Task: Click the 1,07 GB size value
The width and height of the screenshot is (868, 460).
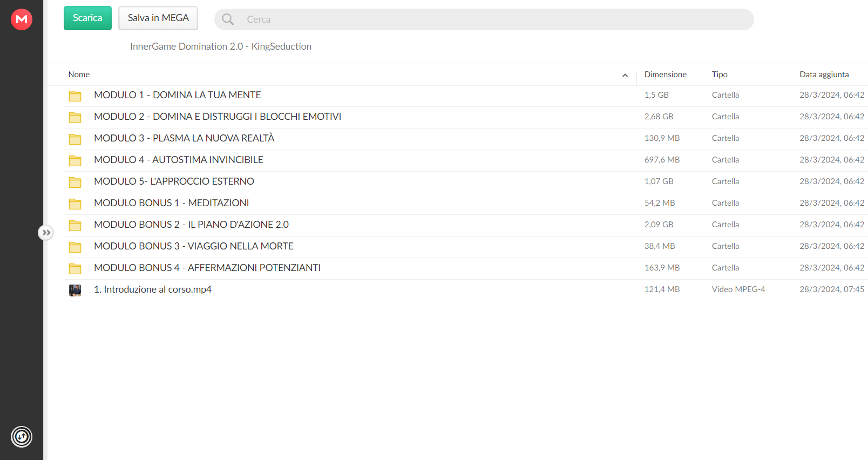Action: (659, 181)
